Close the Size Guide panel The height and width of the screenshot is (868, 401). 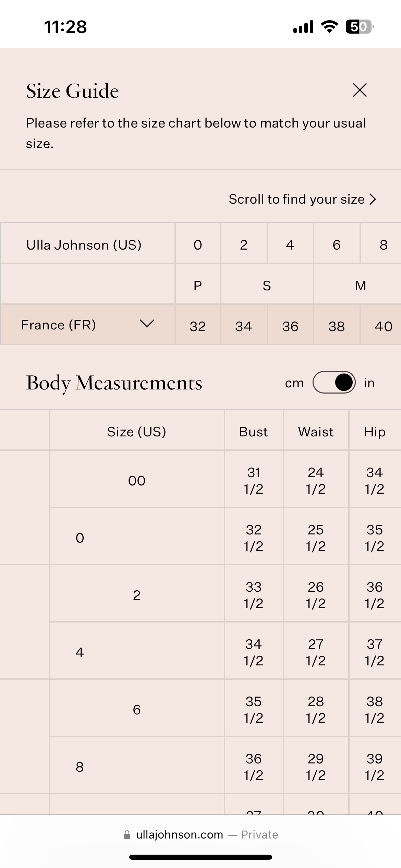(360, 91)
